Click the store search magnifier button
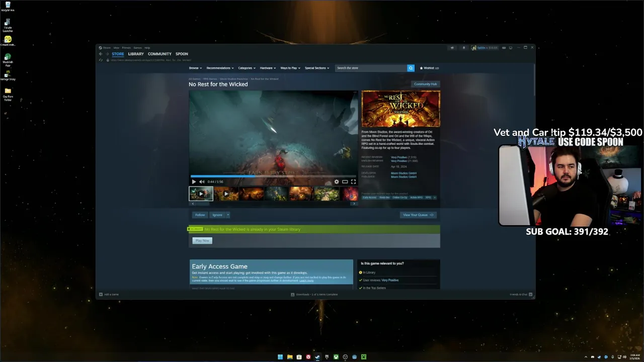This screenshot has height=362, width=644. (411, 68)
